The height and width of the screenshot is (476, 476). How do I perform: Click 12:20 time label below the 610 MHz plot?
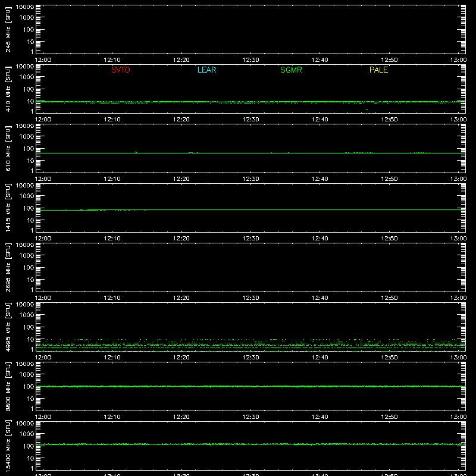click(181, 179)
